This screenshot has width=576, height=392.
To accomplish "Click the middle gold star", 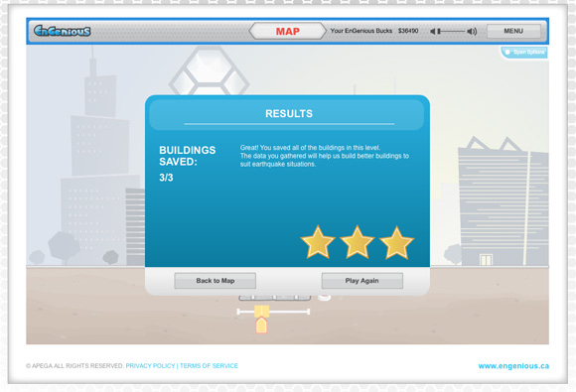I will tap(358, 242).
